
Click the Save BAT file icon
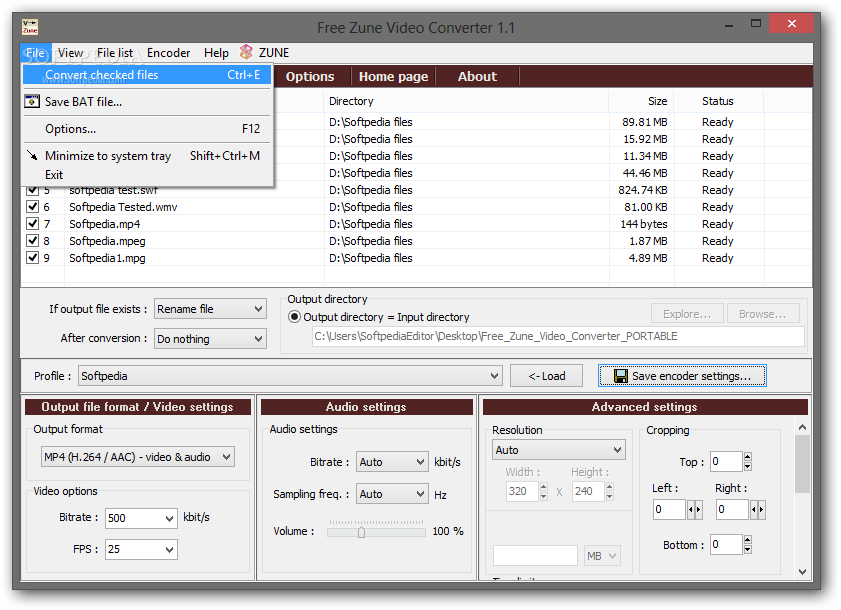click(32, 101)
